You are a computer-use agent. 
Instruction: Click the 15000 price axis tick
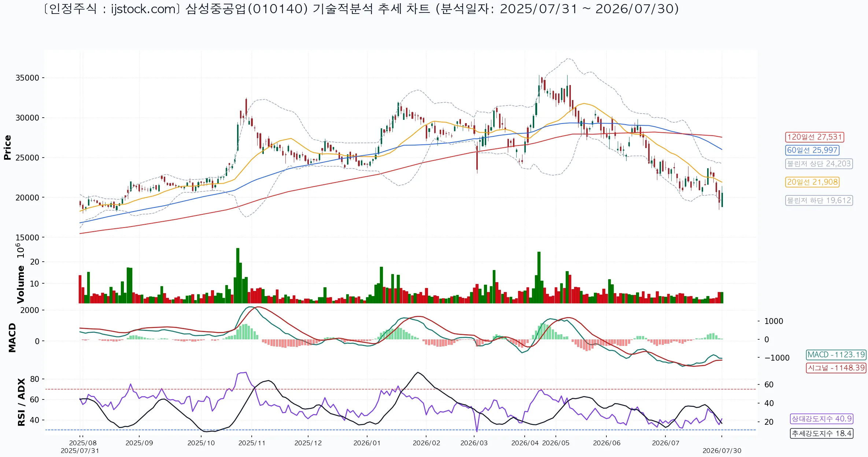coord(27,237)
